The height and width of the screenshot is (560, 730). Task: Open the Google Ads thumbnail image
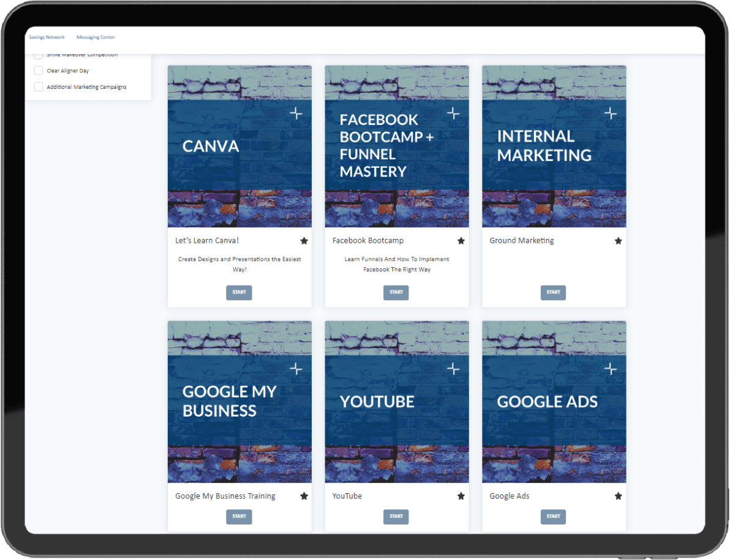pos(554,402)
